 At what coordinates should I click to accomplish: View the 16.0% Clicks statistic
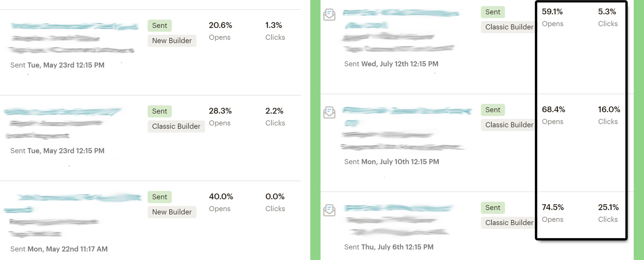coord(609,115)
